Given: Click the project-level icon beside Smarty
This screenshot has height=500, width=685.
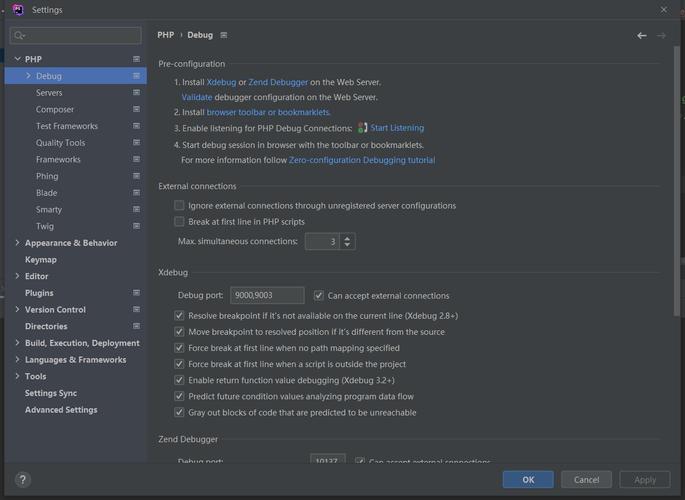Looking at the screenshot, I should click(136, 209).
